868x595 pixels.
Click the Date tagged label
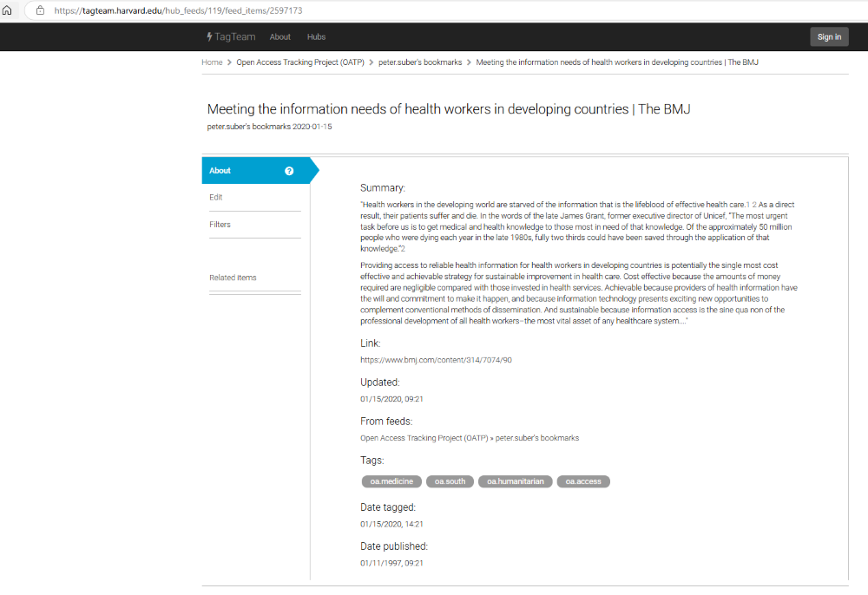[x=388, y=507]
